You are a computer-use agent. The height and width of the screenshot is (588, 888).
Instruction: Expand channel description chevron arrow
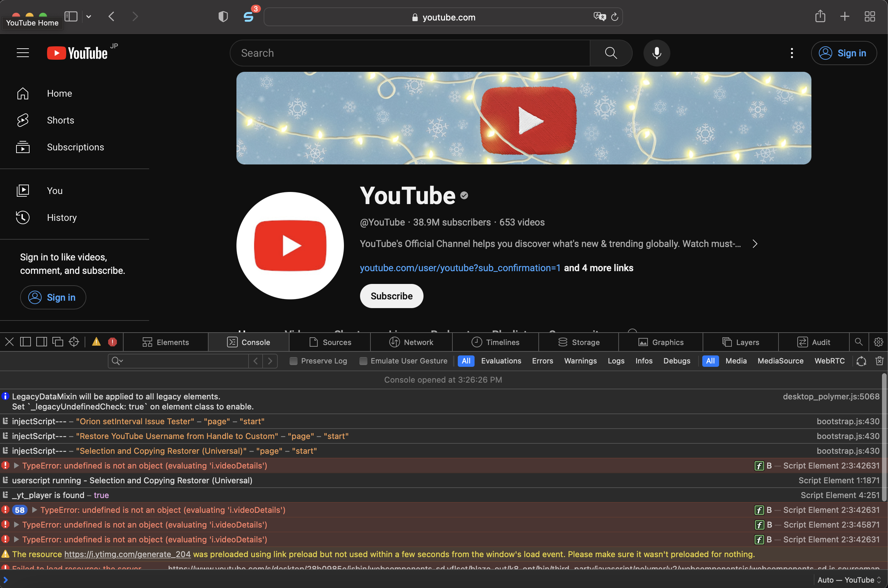[755, 244]
